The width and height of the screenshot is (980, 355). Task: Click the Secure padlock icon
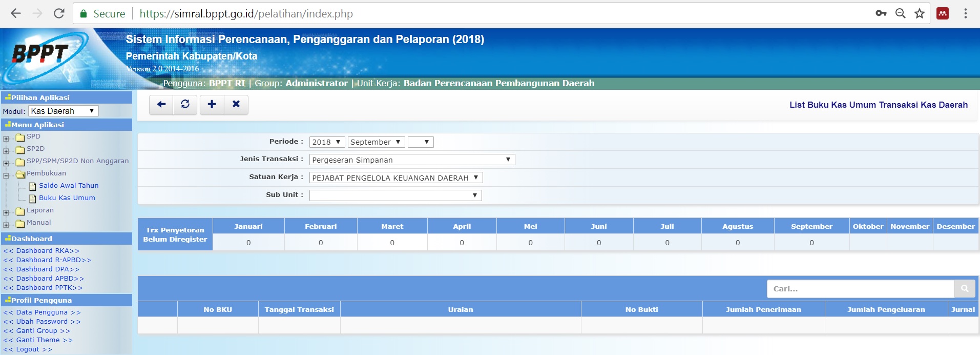pyautogui.click(x=84, y=14)
